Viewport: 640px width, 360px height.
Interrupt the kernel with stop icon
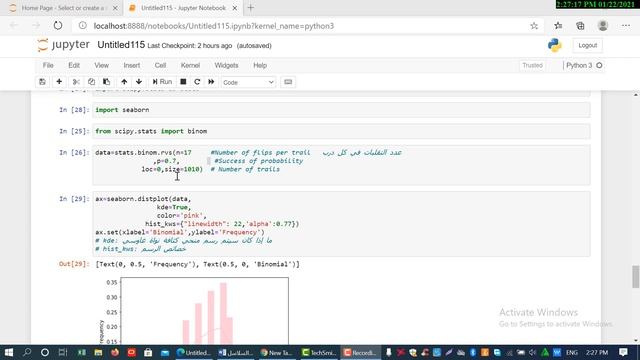coord(183,82)
